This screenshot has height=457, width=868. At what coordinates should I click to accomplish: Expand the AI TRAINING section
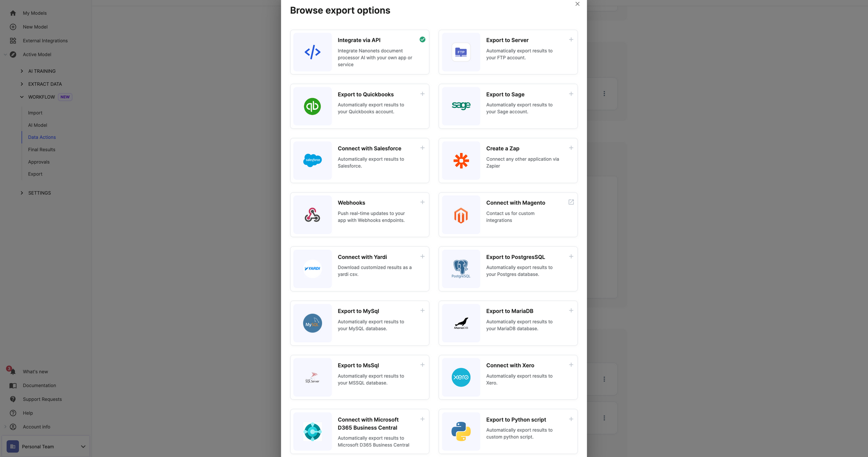pos(42,71)
